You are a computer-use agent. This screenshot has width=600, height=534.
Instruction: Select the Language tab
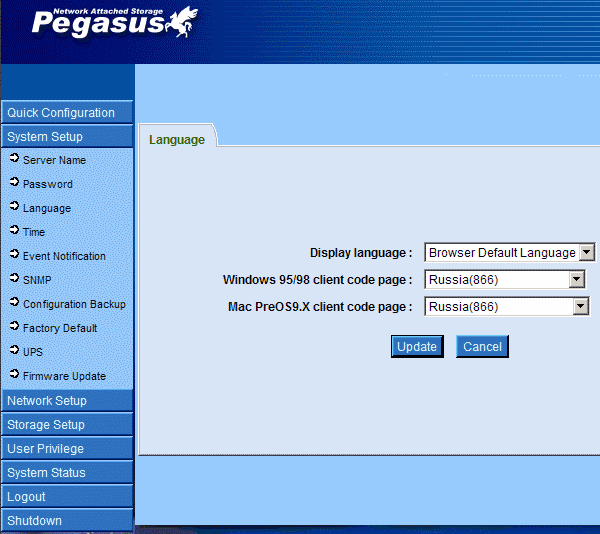pos(177,140)
